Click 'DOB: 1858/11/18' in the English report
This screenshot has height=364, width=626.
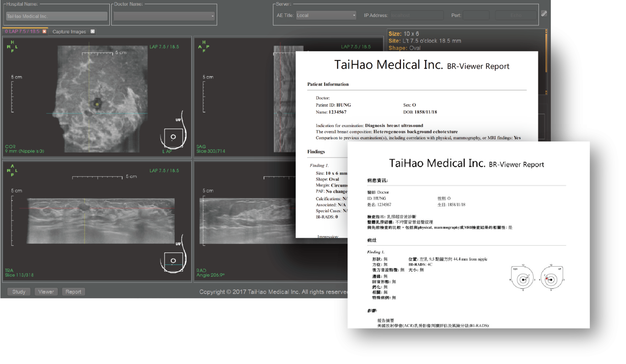click(420, 112)
